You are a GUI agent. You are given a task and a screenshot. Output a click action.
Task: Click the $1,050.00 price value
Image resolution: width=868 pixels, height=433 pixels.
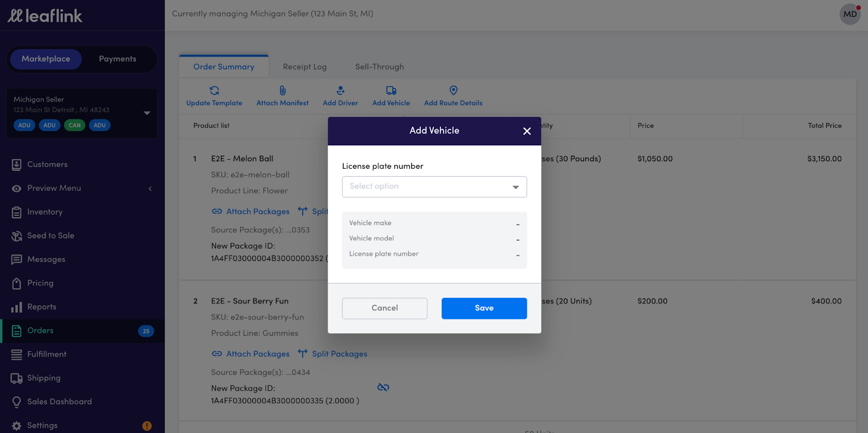tap(655, 159)
